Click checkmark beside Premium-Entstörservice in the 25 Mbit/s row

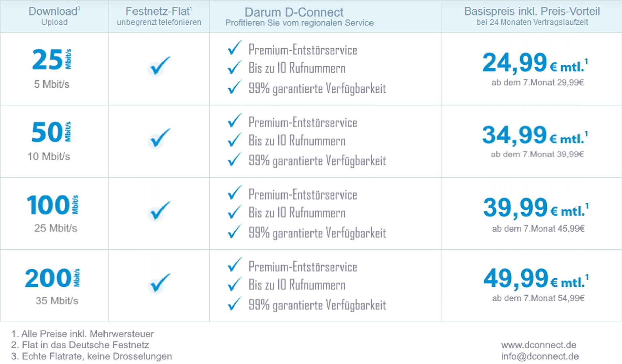234,48
